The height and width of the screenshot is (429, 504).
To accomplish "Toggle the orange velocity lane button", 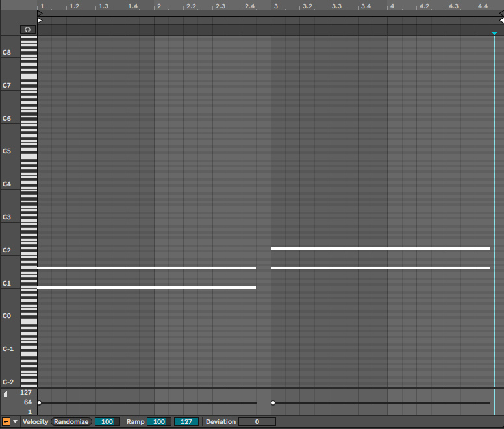I will [6, 421].
